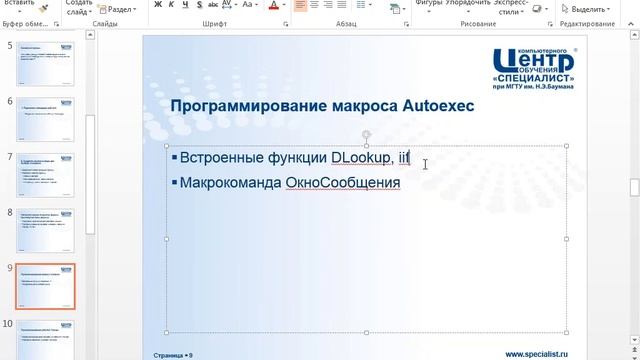640x360 pixels.
Task: Toggle underline (Ч) formatting
Action: (x=185, y=5)
